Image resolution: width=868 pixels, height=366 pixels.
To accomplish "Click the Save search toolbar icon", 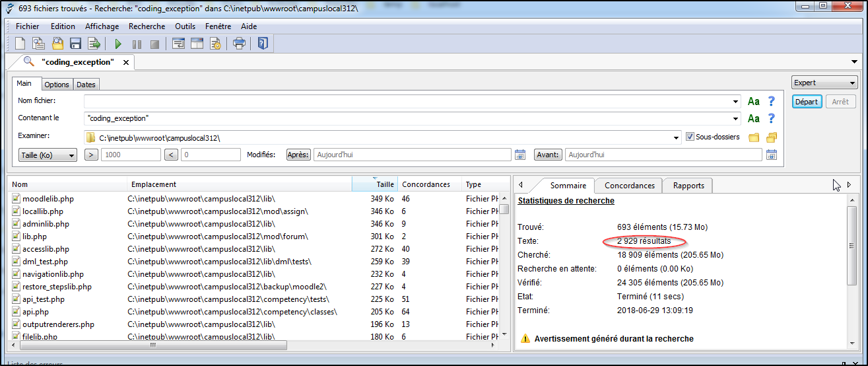I will (75, 44).
